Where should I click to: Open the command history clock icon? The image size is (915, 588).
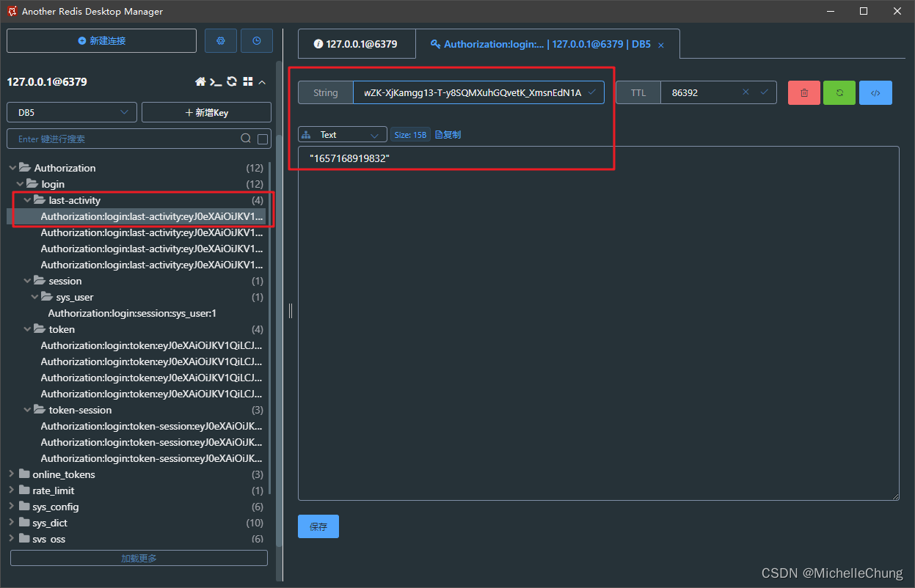pos(256,40)
